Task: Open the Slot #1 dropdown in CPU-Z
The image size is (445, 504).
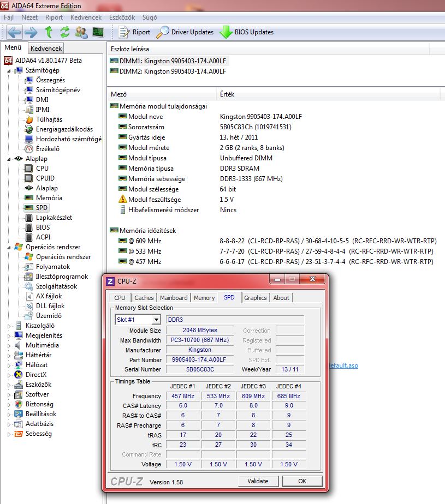Action: coord(156,320)
